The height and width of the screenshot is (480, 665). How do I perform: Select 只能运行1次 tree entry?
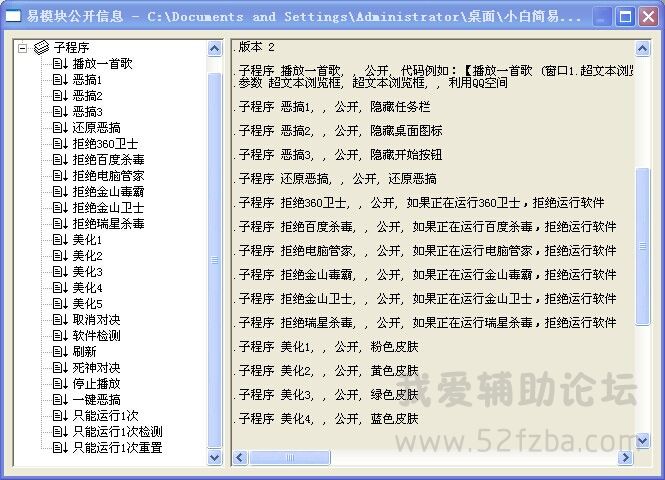(105, 416)
